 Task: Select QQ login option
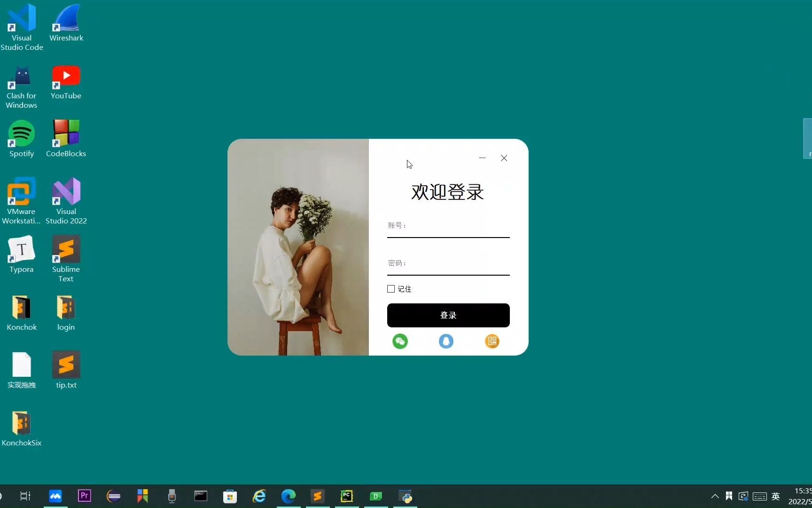446,341
